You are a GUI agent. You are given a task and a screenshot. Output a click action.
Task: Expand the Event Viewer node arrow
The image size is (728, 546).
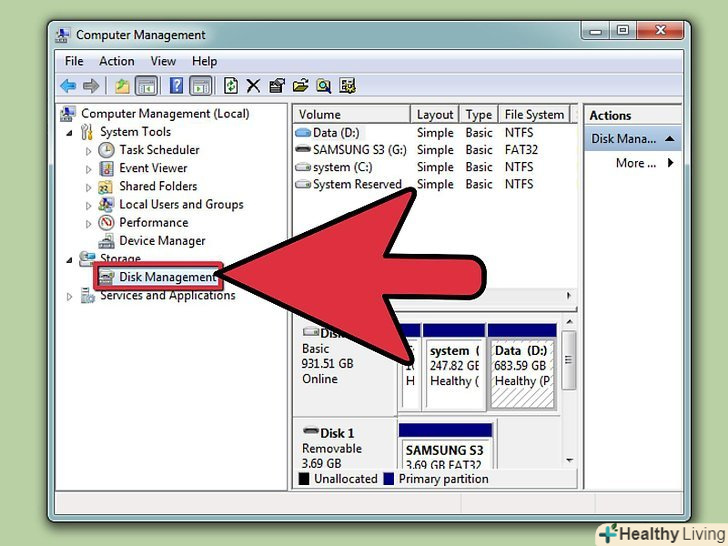[x=88, y=169]
